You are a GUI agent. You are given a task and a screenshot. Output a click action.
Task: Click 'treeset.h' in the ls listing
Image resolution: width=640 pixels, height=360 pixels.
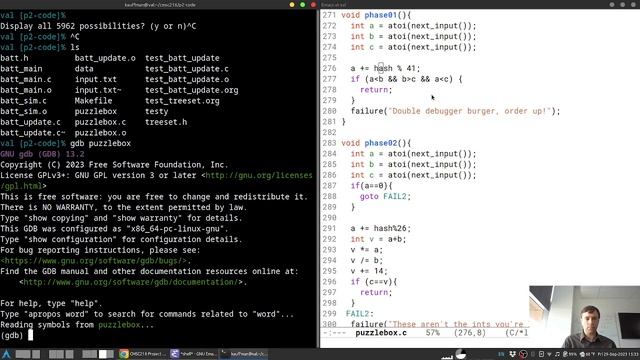[166, 122]
